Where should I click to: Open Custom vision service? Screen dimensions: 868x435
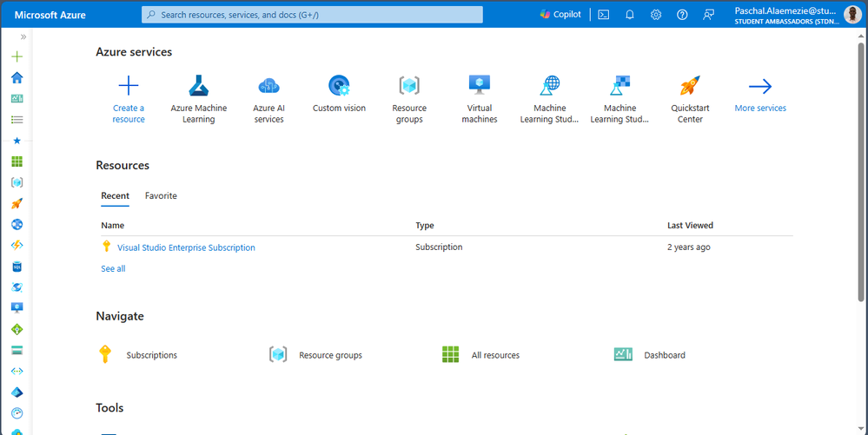(340, 94)
